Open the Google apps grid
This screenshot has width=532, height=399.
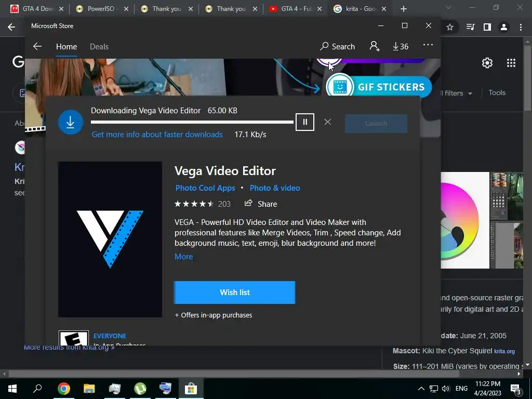click(x=511, y=63)
